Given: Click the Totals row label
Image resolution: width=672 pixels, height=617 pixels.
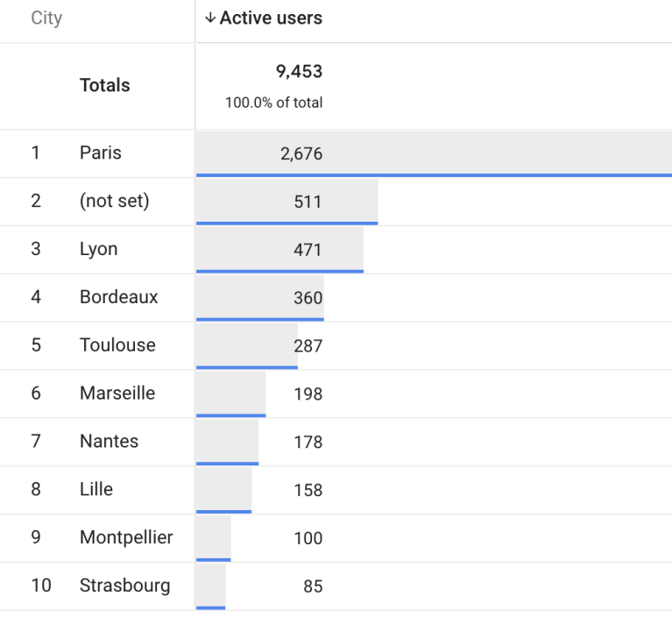Looking at the screenshot, I should [104, 86].
